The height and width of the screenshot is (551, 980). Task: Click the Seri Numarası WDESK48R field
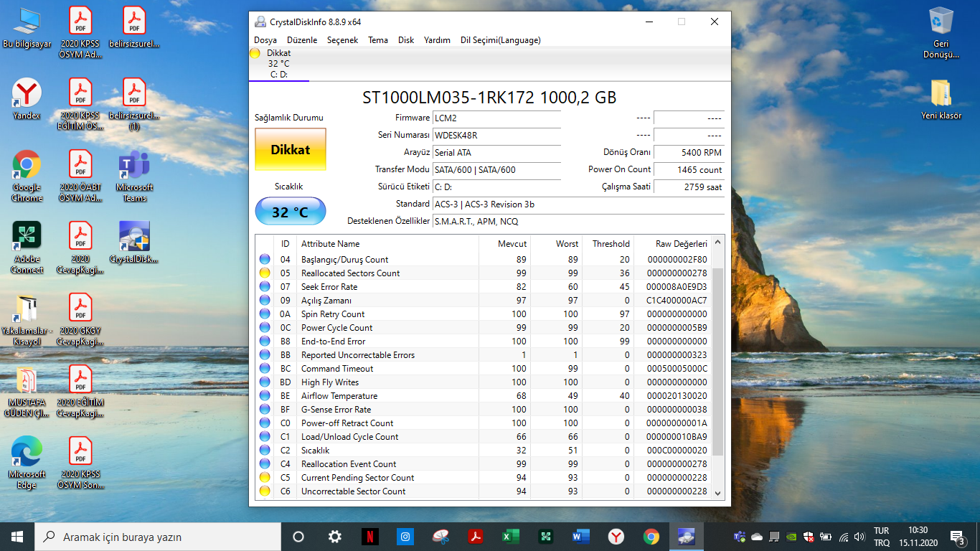[x=496, y=135]
